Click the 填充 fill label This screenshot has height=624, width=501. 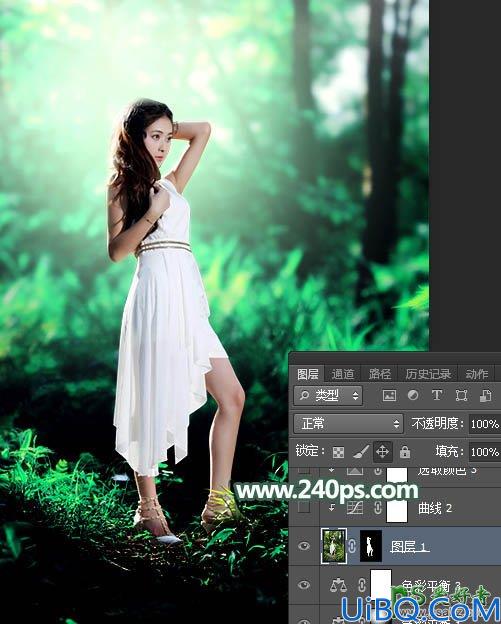pos(449,451)
